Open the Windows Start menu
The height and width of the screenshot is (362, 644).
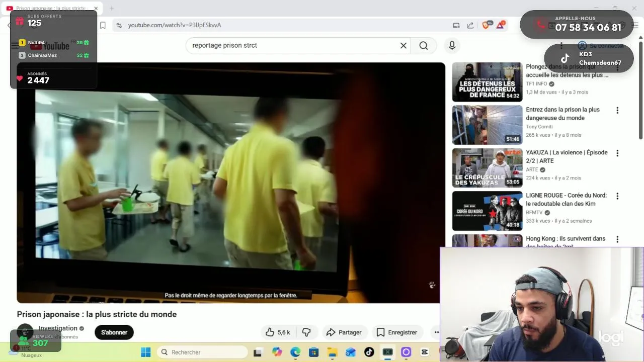(x=145, y=352)
